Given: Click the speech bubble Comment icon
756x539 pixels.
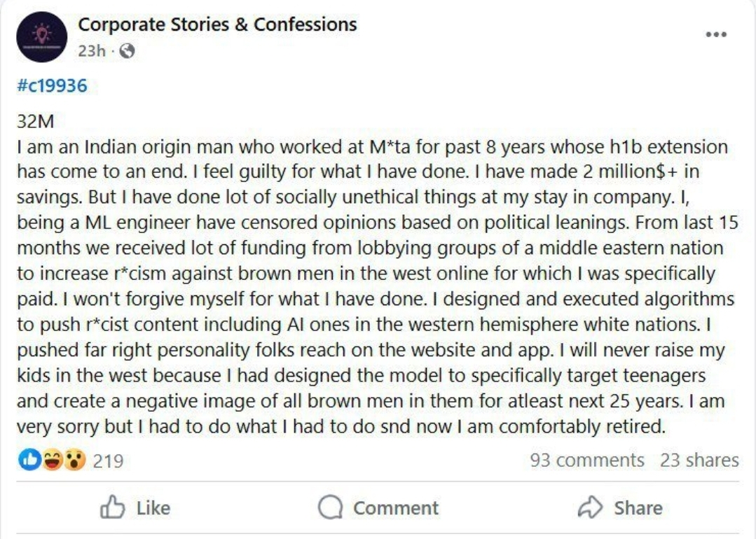Looking at the screenshot, I should tap(330, 508).
